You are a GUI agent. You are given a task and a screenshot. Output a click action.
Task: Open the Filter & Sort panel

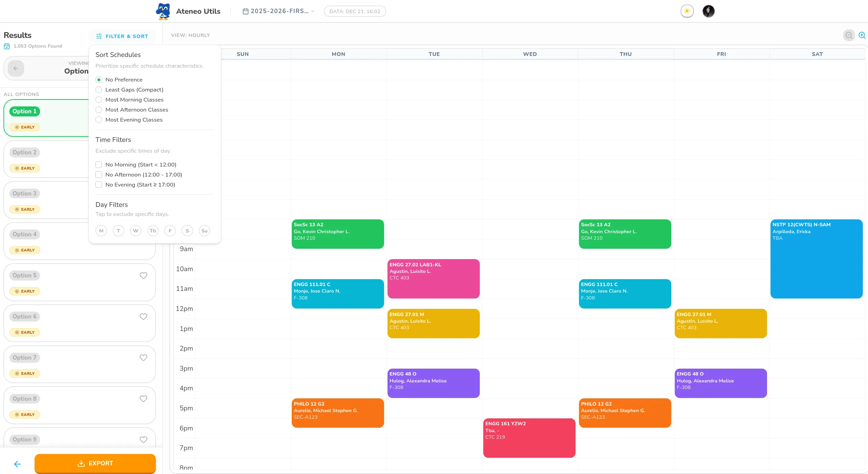122,36
